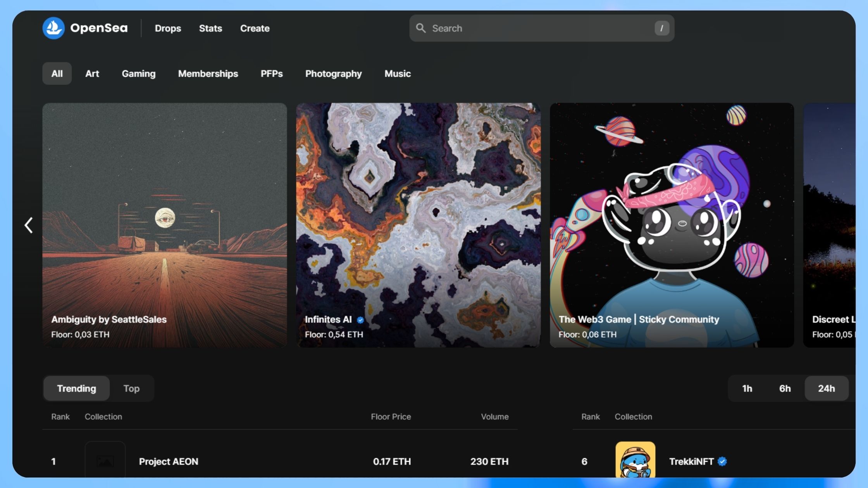Select the Photography category tab
Screen dimensions: 868x488
(x=334, y=74)
